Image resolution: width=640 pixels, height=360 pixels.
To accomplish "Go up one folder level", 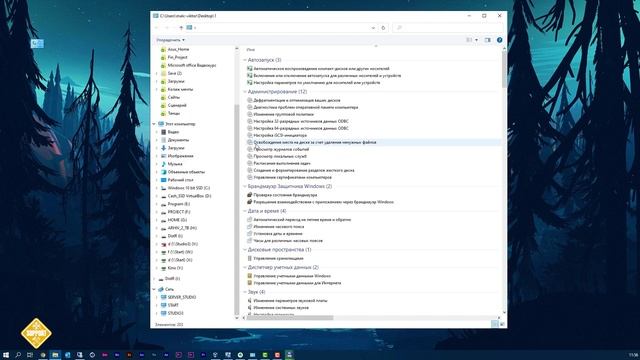I will [181, 28].
